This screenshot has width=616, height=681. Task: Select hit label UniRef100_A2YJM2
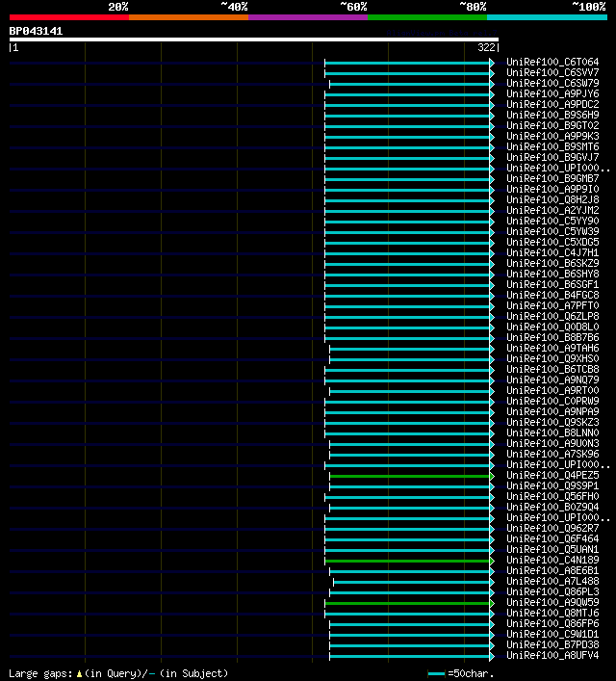[x=552, y=211]
